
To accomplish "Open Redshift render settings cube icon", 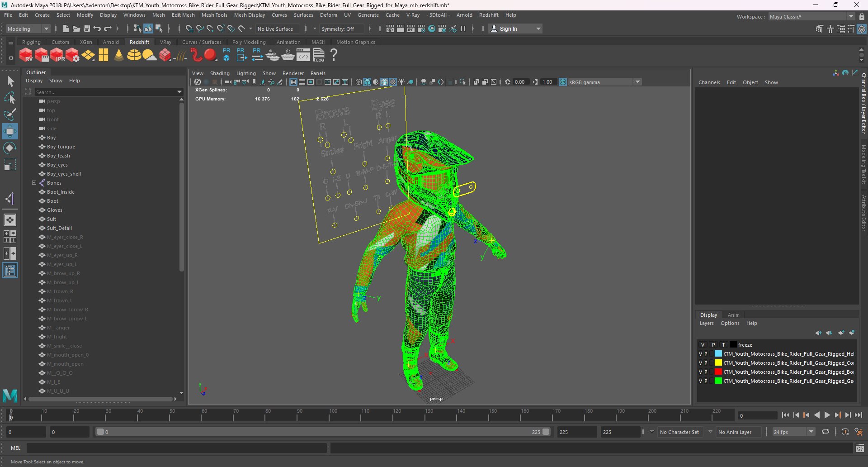I will click(x=73, y=55).
